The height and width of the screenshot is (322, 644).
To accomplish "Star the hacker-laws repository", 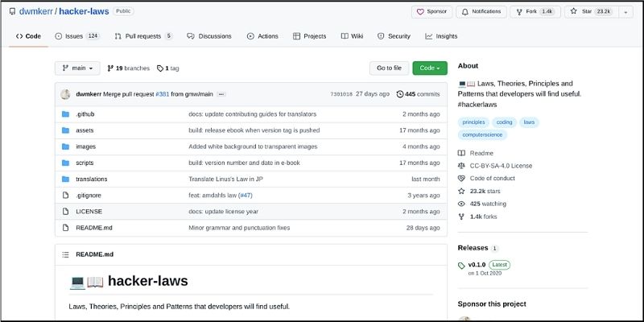I will click(x=591, y=11).
